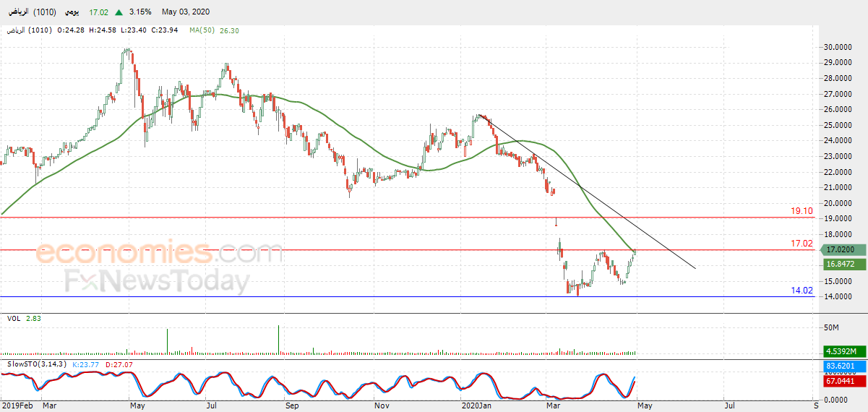
Task: Click the 25.0000 price axis label
Action: [x=838, y=125]
